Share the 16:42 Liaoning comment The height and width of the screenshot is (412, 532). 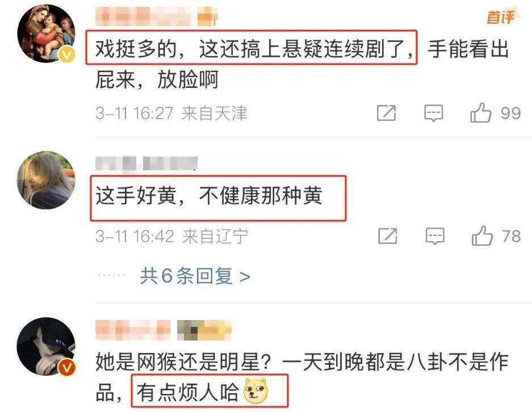[387, 236]
